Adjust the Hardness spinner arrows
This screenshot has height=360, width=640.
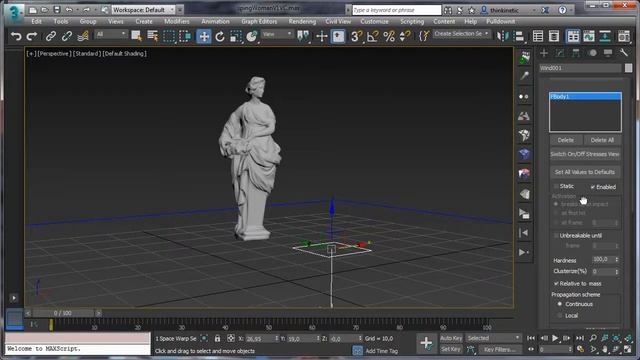pos(617,260)
